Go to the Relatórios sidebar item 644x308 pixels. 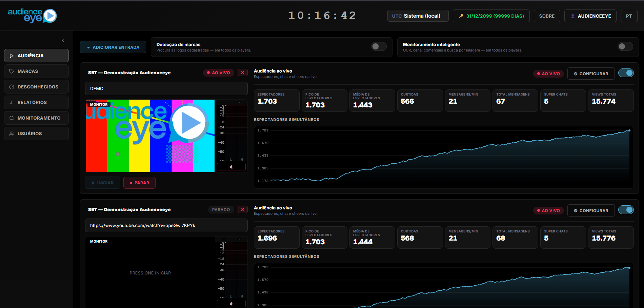click(x=36, y=102)
